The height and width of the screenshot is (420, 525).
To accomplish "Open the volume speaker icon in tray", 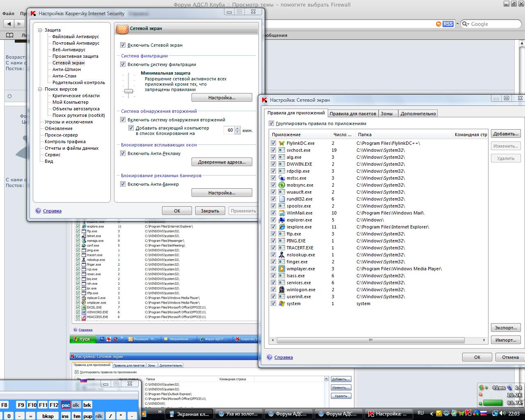I will 502,413.
